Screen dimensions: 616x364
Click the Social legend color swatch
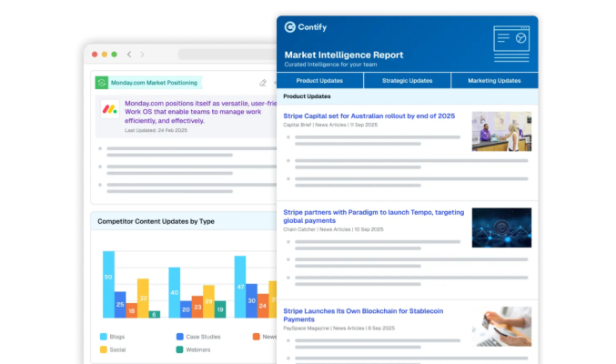point(104,349)
